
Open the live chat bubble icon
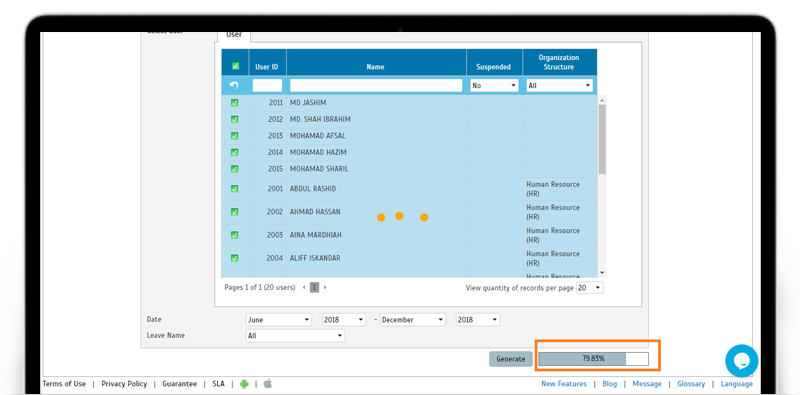tap(741, 361)
